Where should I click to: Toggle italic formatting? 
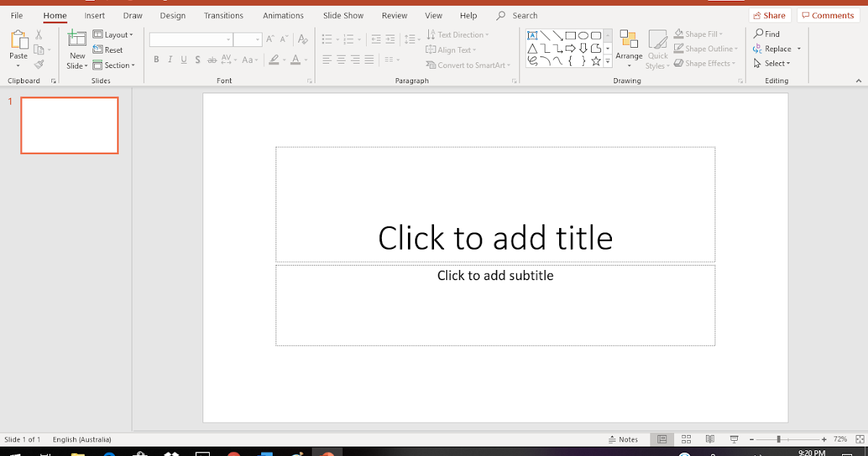pyautogui.click(x=169, y=59)
